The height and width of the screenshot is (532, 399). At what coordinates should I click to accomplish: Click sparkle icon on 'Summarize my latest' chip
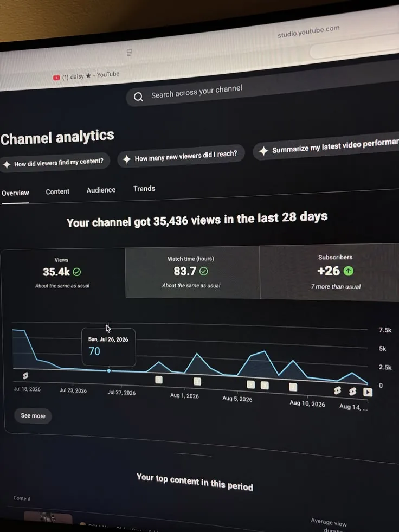(263, 151)
